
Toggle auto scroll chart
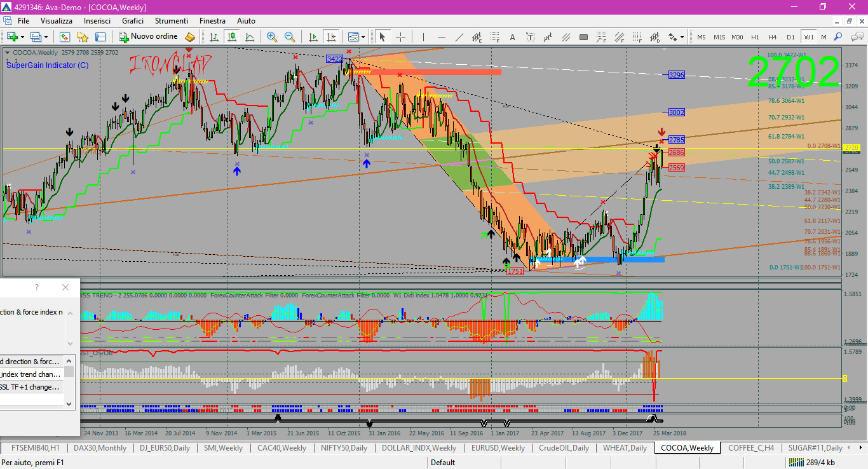(313, 37)
